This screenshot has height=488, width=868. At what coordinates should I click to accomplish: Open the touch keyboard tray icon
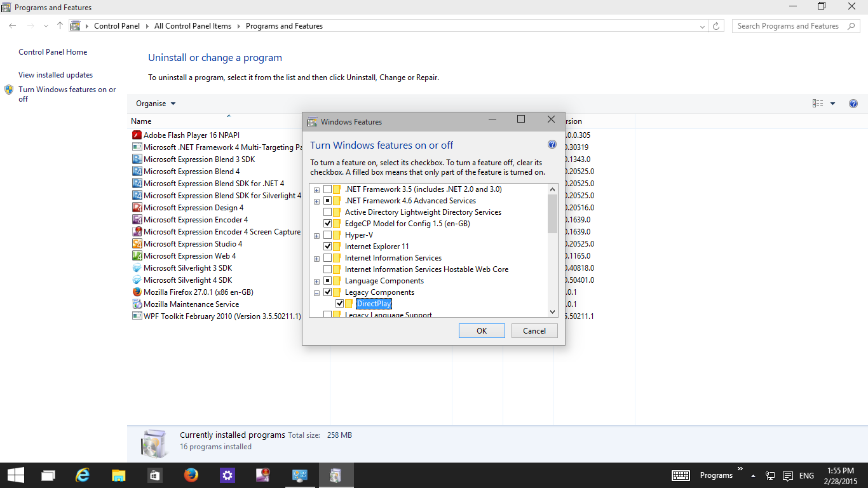pos(681,475)
